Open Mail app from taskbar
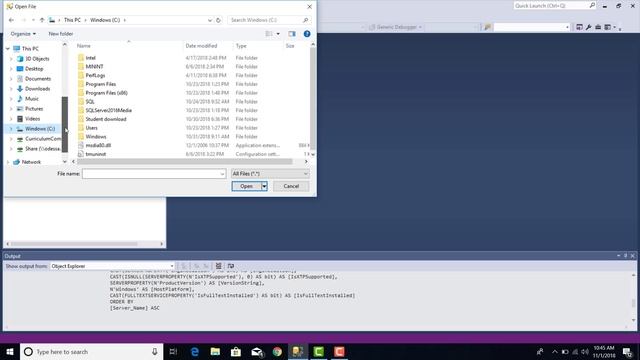The width and height of the screenshot is (640, 360). [257, 351]
